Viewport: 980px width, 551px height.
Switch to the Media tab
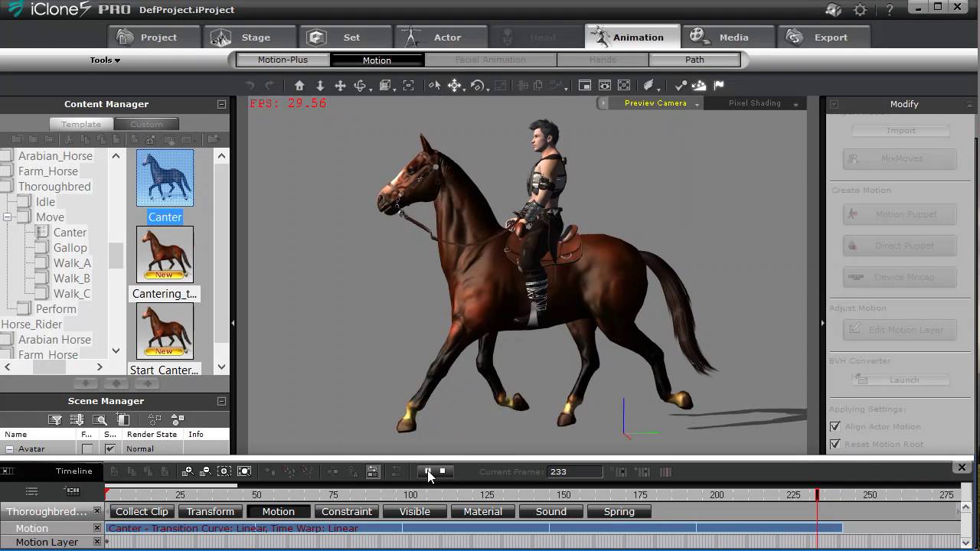tap(728, 37)
